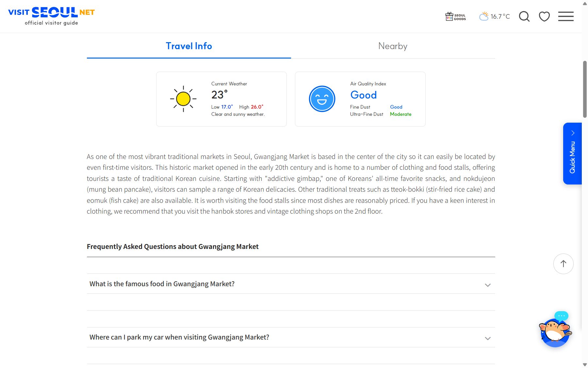588x368 pixels.
Task: Click the "Moderate" ultra-fine dust value
Action: click(400, 114)
